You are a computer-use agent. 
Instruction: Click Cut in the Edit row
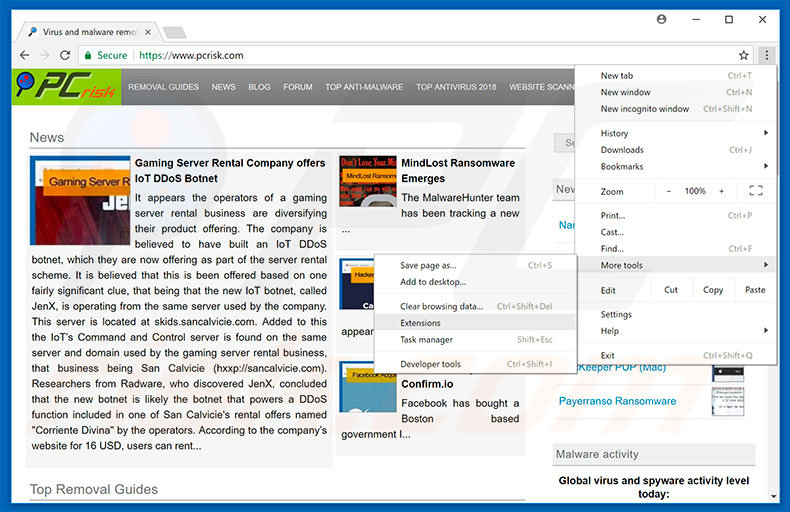pyautogui.click(x=671, y=290)
